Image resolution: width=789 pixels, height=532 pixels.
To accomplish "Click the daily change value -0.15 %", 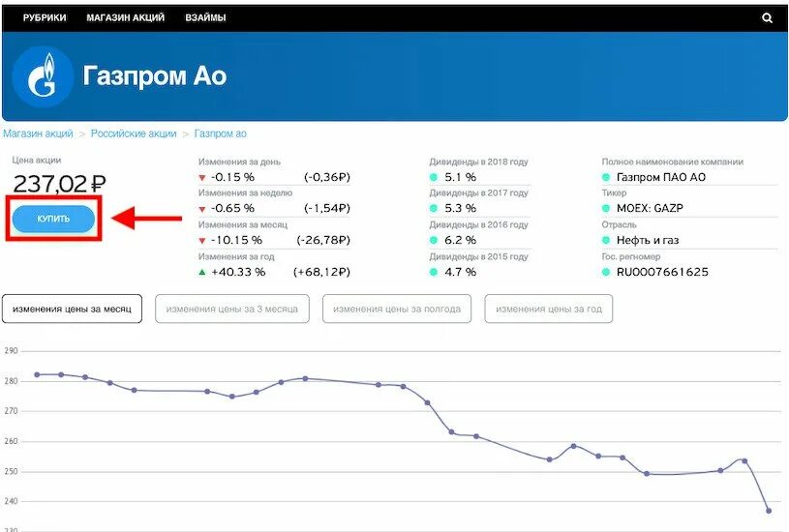I will point(232,177).
